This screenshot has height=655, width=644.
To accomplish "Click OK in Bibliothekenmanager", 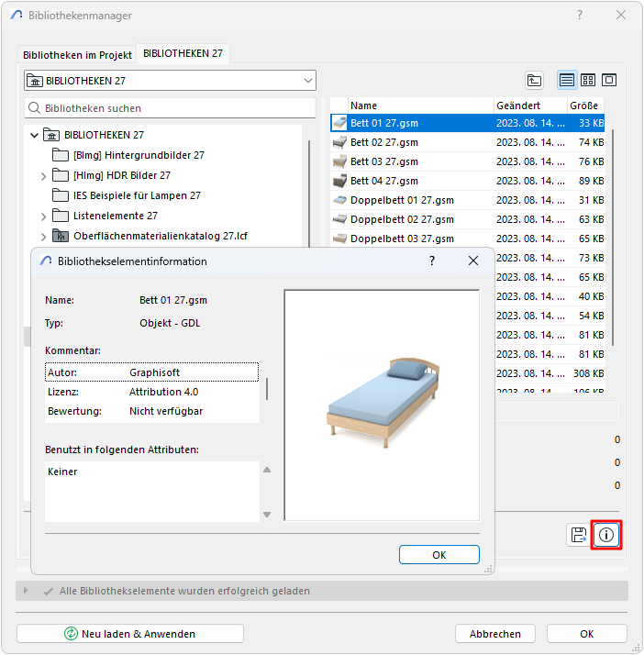I will tap(587, 634).
